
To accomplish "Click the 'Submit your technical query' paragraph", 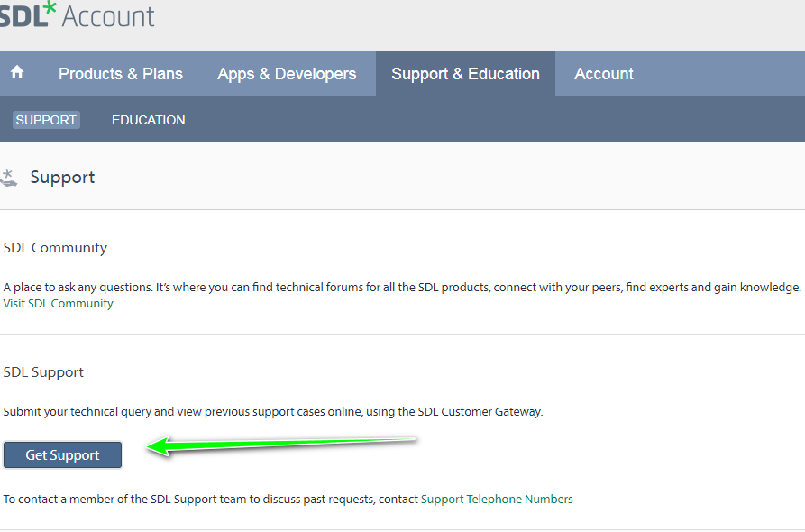I will [273, 412].
